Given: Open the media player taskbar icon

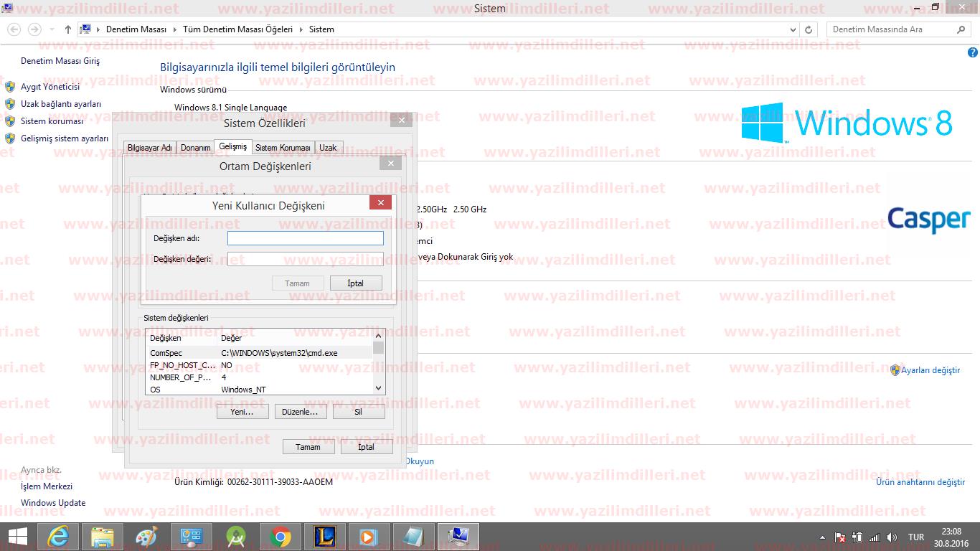Looking at the screenshot, I should coord(369,537).
